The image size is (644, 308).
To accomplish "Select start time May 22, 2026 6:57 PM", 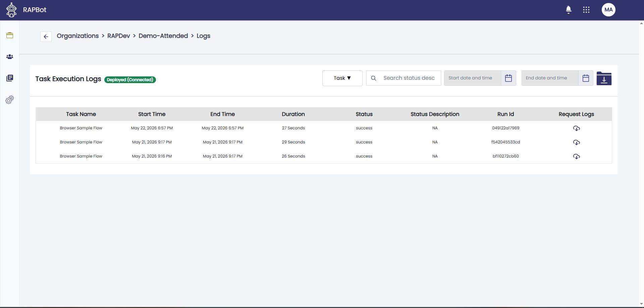I will pyautogui.click(x=152, y=128).
